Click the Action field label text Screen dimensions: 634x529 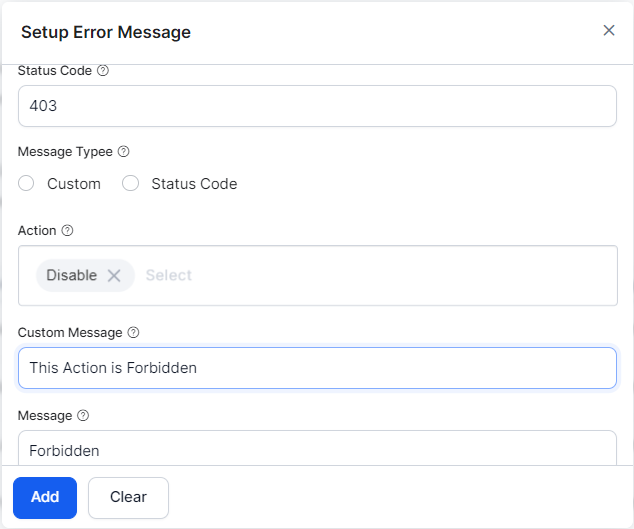[37, 230]
